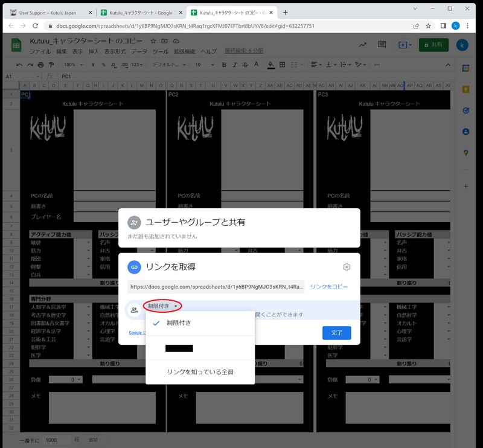Open the font size 10 dropdown
The image size is (483, 448).
pos(205,65)
